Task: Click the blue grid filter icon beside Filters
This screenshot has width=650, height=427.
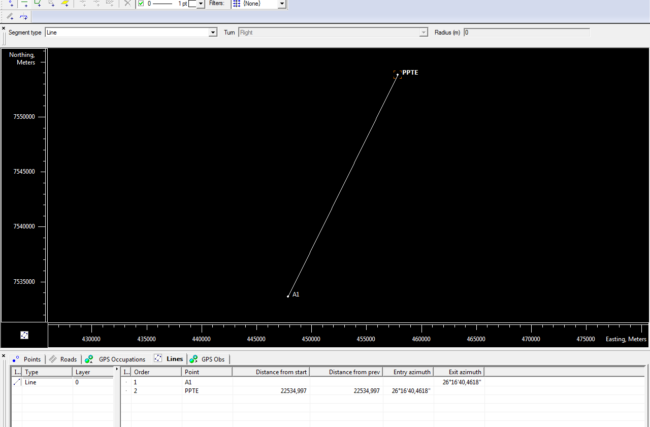Action: pyautogui.click(x=236, y=3)
